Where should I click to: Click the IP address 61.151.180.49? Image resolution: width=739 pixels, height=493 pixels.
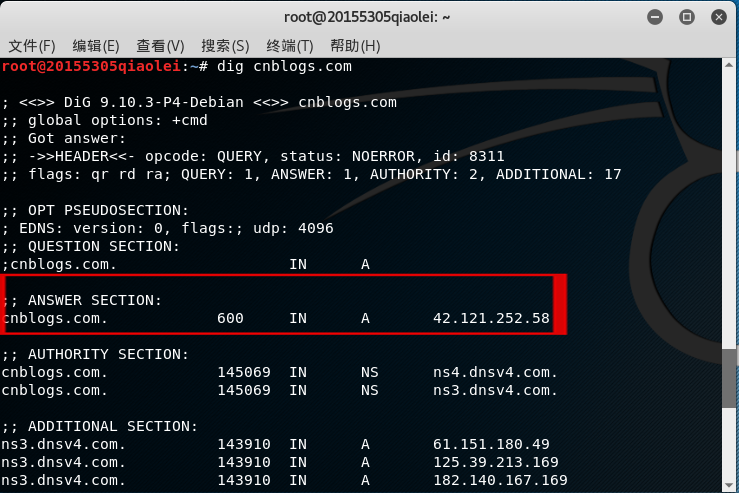point(491,444)
